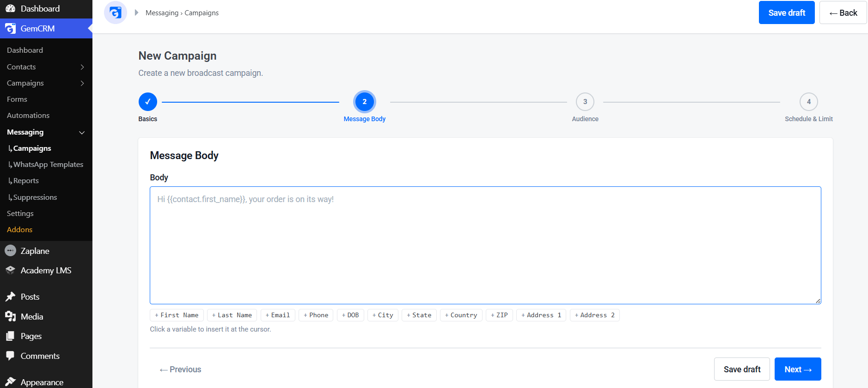Click the GemCRM sidebar menu icon
This screenshot has height=388, width=868.
tap(10, 29)
